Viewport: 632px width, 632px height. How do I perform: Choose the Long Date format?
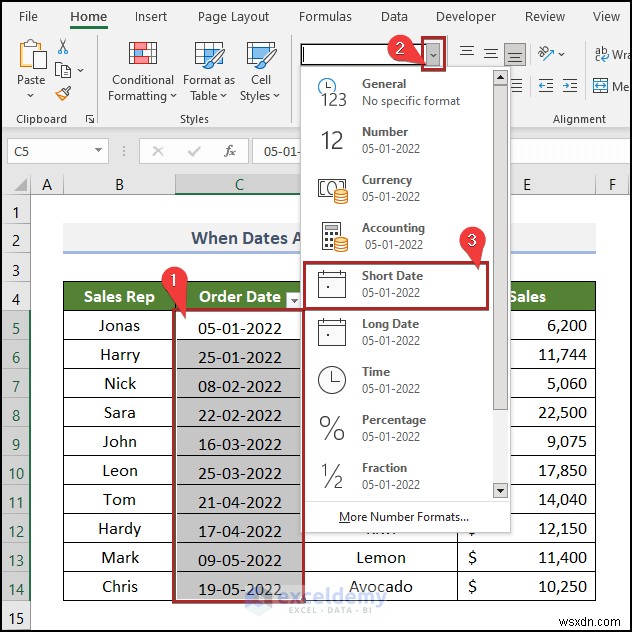(397, 332)
